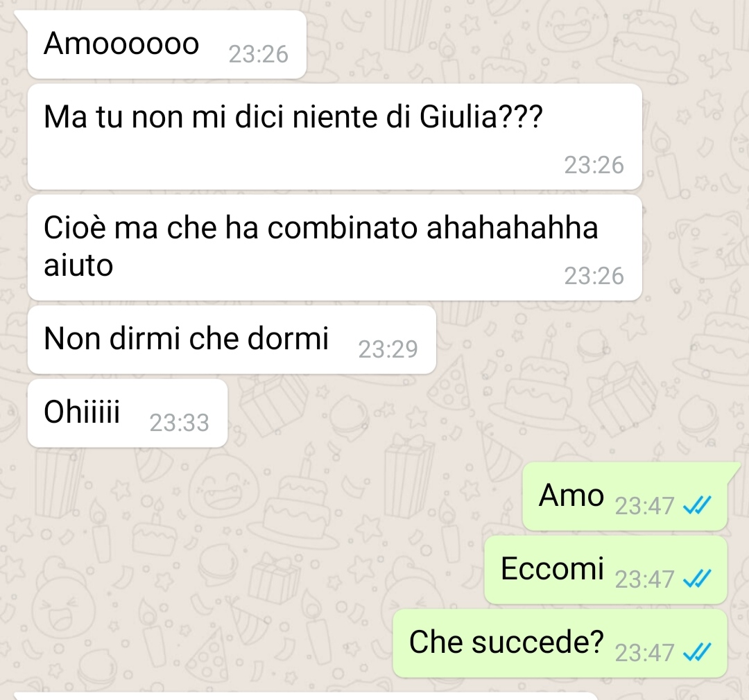Image resolution: width=749 pixels, height=700 pixels.
Task: Click the 23:47 timestamp on 'Eccomi'
Action: pos(644,579)
